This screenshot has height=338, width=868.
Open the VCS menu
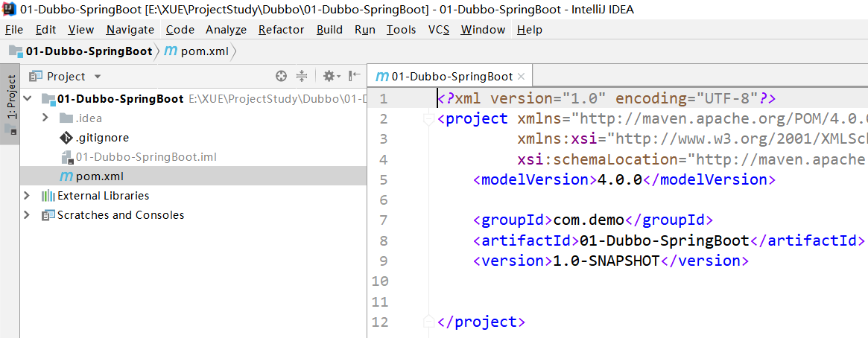click(438, 29)
